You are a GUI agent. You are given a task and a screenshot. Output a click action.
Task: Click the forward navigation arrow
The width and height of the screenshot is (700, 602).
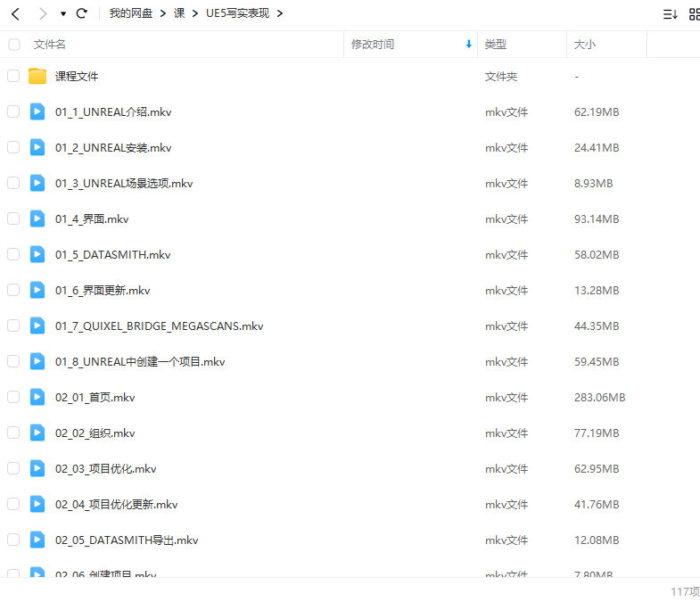[42, 13]
